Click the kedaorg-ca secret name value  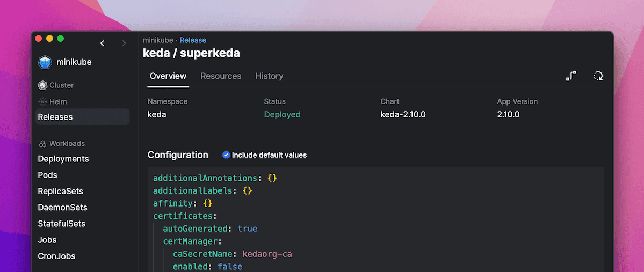click(x=267, y=254)
